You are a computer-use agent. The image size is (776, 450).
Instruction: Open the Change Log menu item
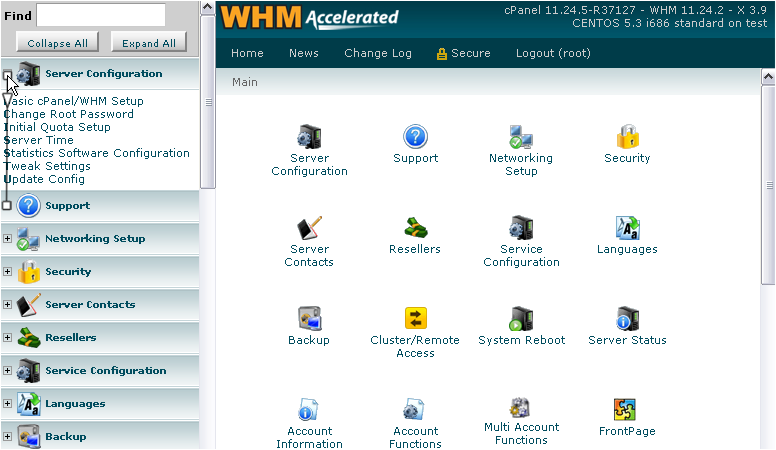coord(378,53)
